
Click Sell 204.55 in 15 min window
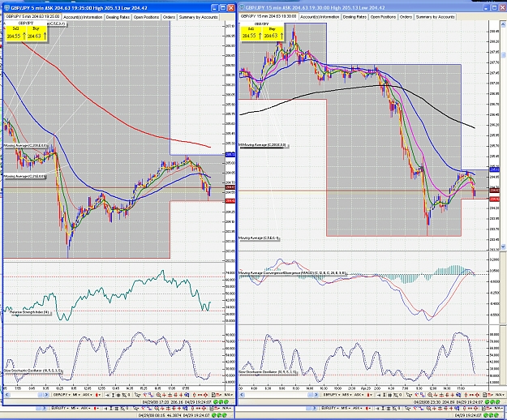click(251, 33)
